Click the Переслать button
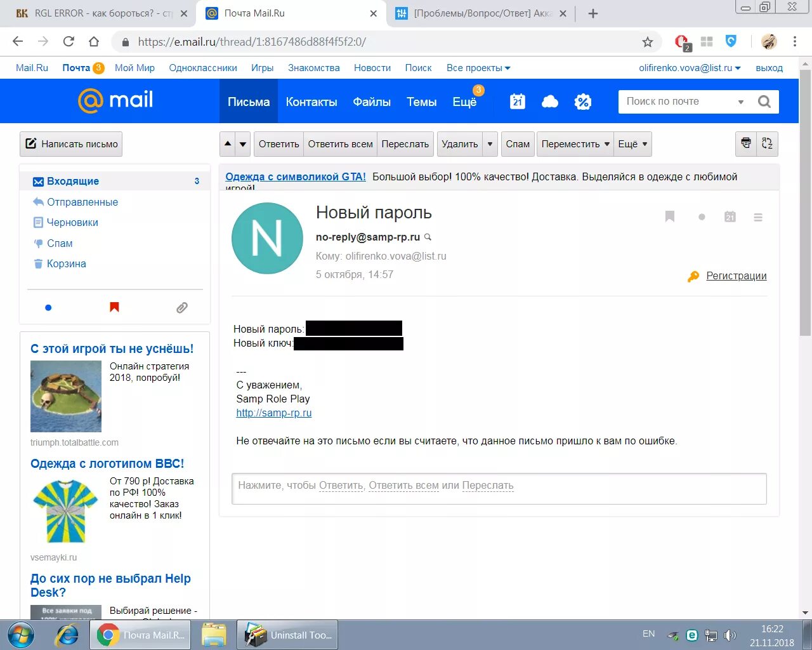This screenshot has width=812, height=650. pyautogui.click(x=405, y=144)
